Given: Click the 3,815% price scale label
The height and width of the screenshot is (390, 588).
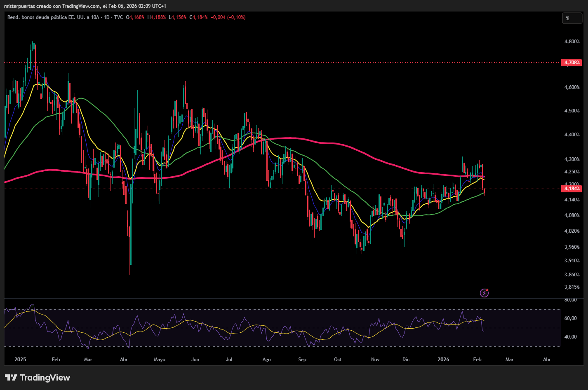Looking at the screenshot, I should point(572,287).
